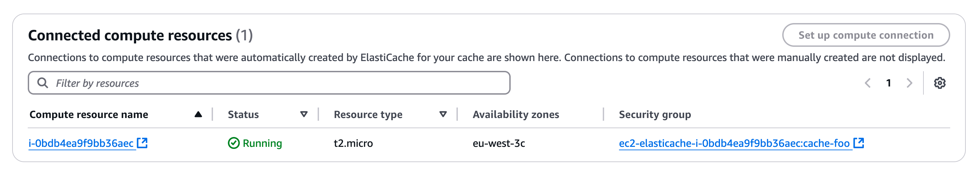Focus the Filter by resources search field
Image resolution: width=980 pixels, height=175 pixels.
click(x=281, y=83)
